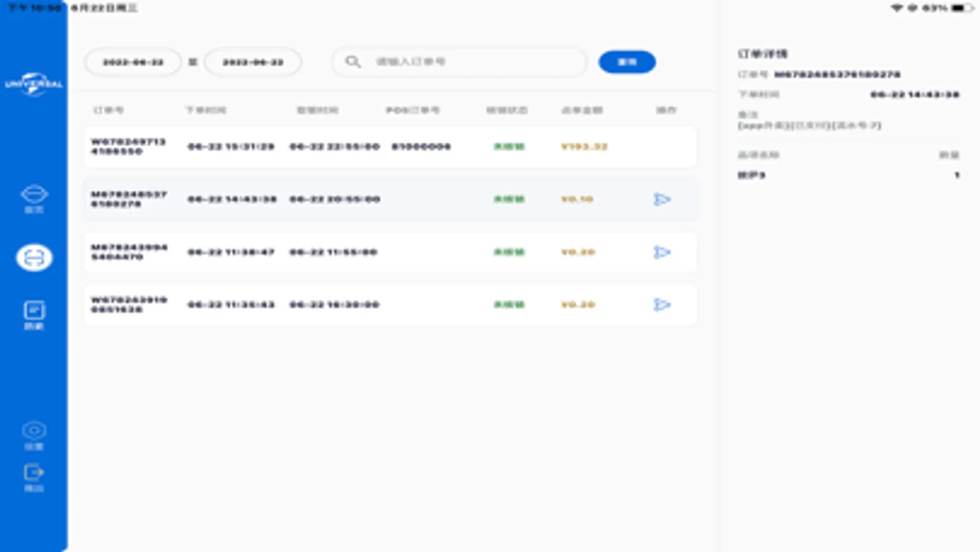Click the item quantity 1 in details panel
This screenshot has height=552, width=980.
click(957, 175)
